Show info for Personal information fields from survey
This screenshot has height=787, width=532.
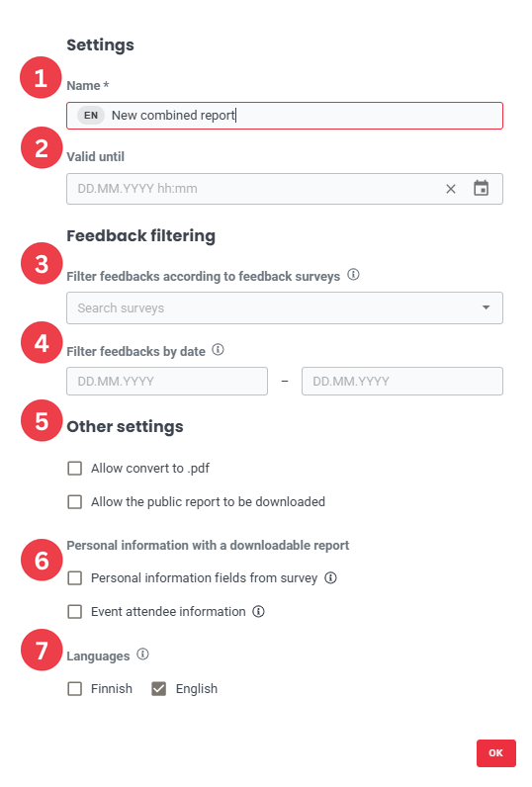tap(330, 577)
